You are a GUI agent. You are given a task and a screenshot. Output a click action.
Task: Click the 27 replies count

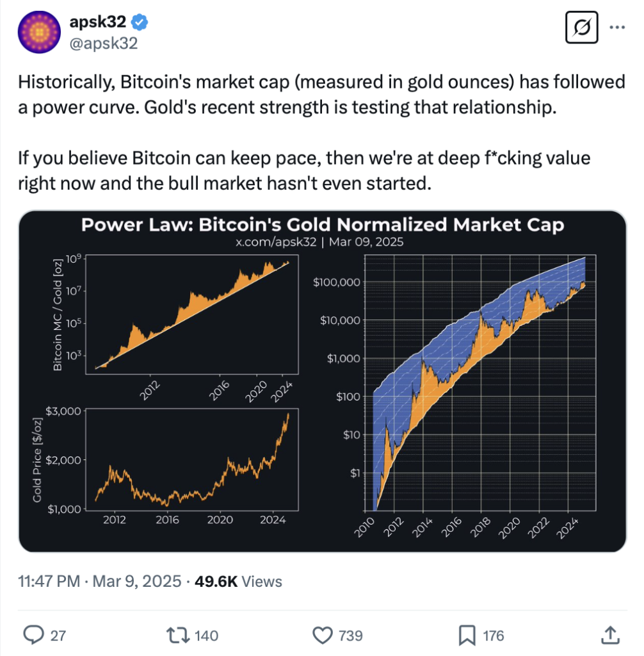(58, 635)
